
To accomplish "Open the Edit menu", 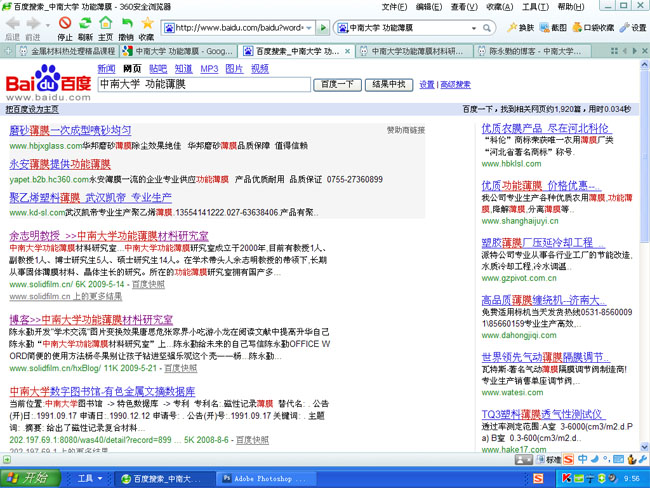I will tap(429, 7).
